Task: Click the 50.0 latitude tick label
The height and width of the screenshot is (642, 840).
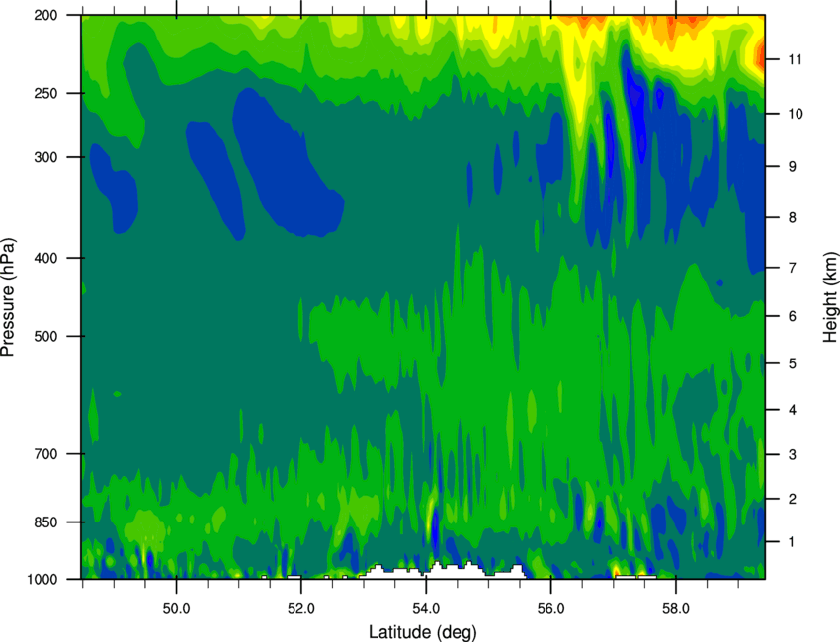Action: pyautogui.click(x=176, y=609)
